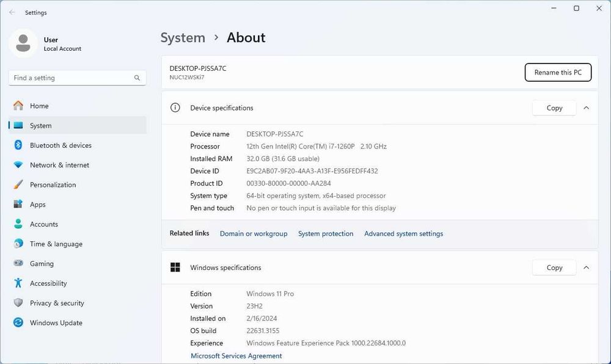Click the Accounts person icon in sidebar
Screen dimensions: 611x364
tap(18, 224)
